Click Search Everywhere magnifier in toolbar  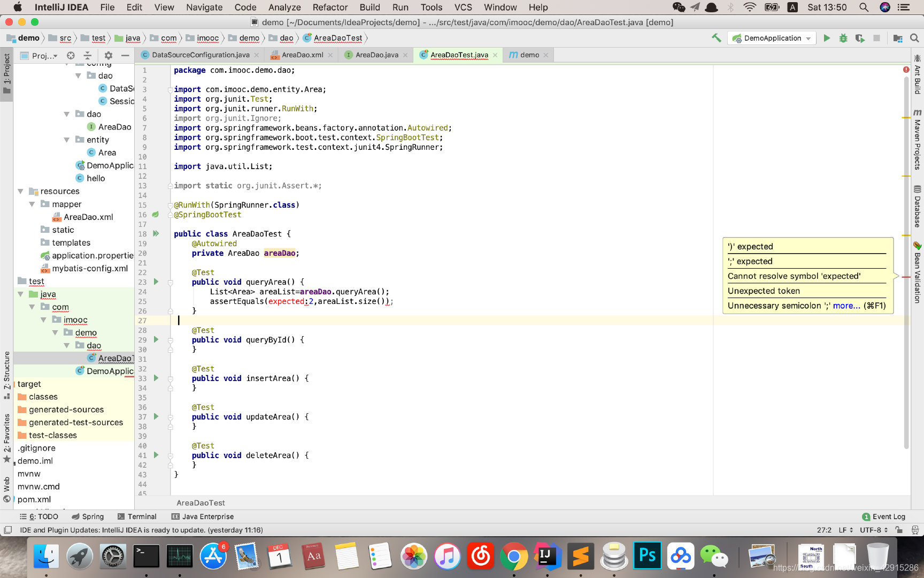tap(914, 38)
